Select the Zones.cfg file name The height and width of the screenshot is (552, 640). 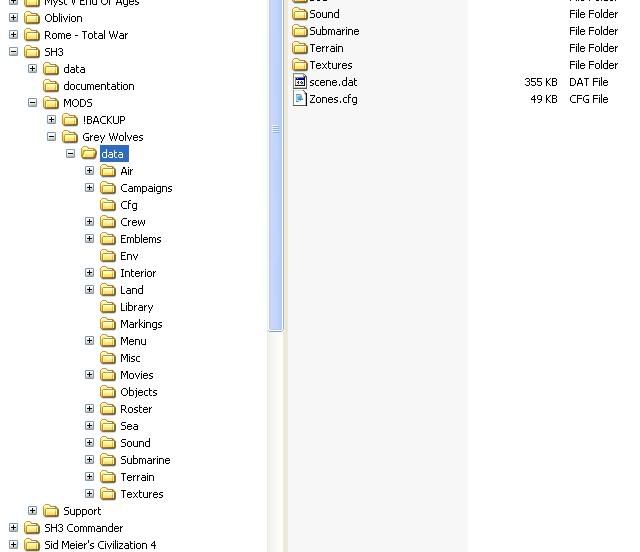coord(333,99)
